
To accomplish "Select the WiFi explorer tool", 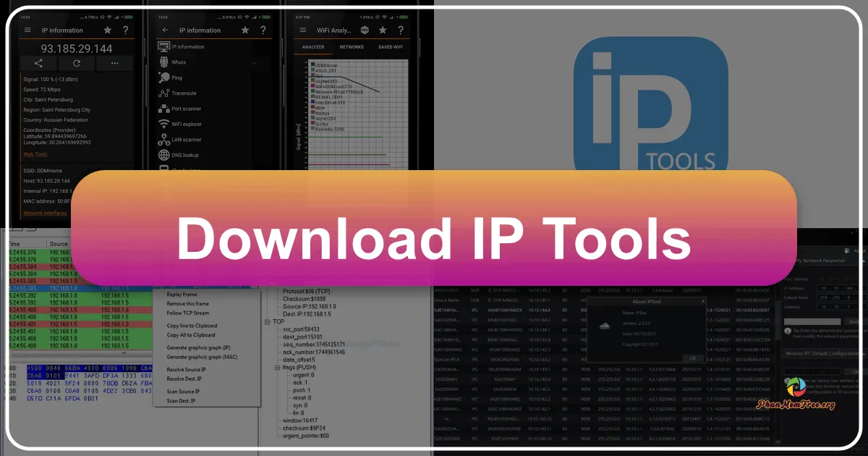I will click(x=164, y=124).
